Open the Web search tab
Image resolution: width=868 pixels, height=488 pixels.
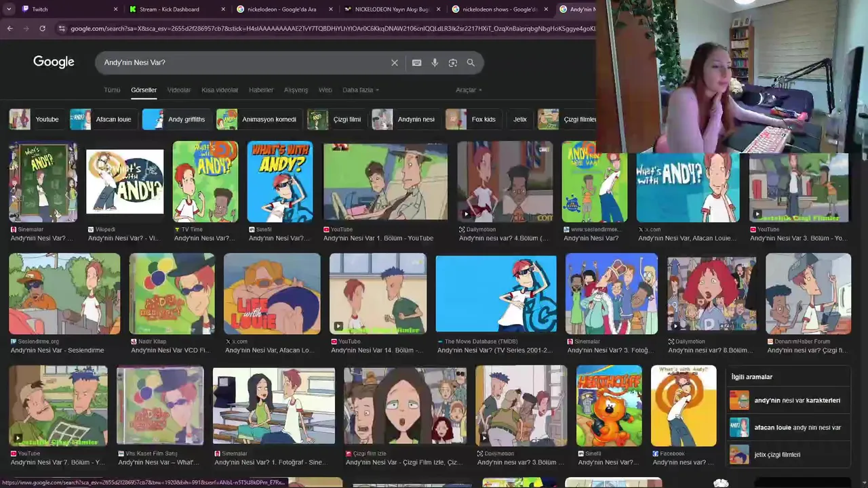pos(325,89)
